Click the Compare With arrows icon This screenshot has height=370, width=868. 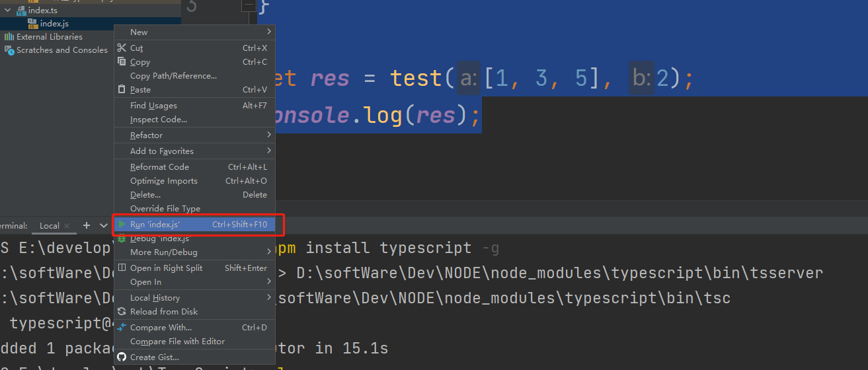pos(122,327)
